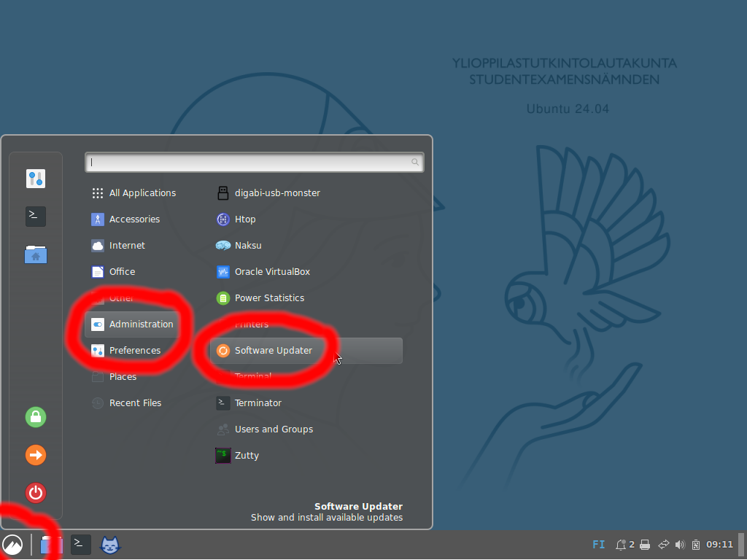Open Power Statistics
This screenshot has height=560, width=747.
[x=268, y=298]
